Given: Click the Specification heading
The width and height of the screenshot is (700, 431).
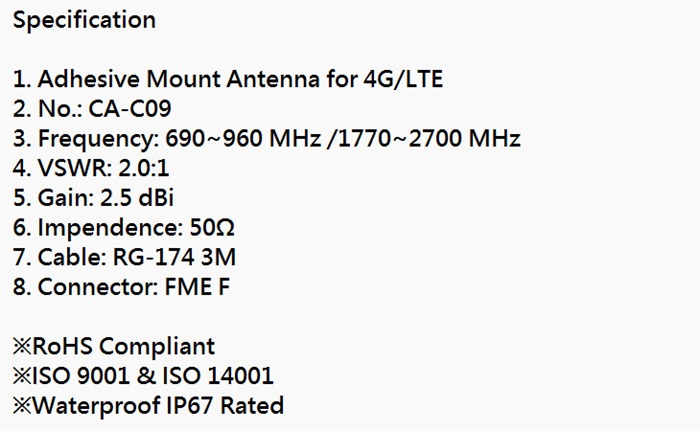Looking at the screenshot, I should coord(84,20).
